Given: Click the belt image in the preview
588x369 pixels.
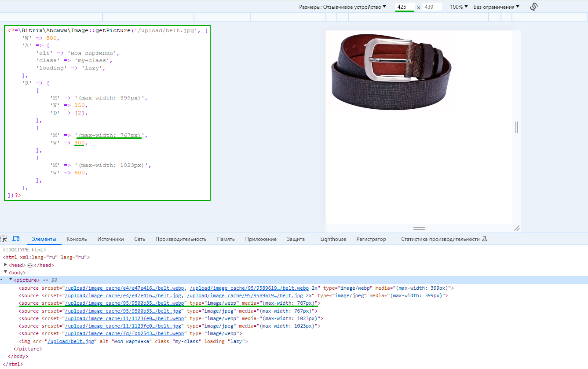Looking at the screenshot, I should [391, 73].
